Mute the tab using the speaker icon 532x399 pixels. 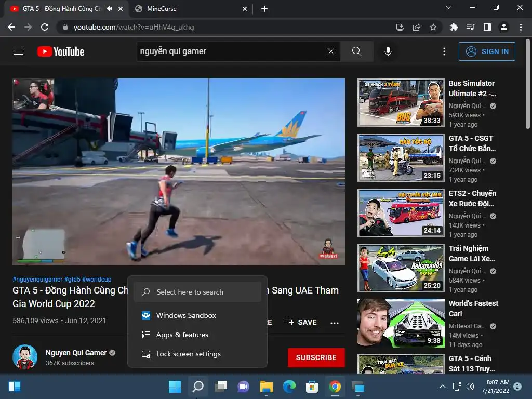(109, 9)
